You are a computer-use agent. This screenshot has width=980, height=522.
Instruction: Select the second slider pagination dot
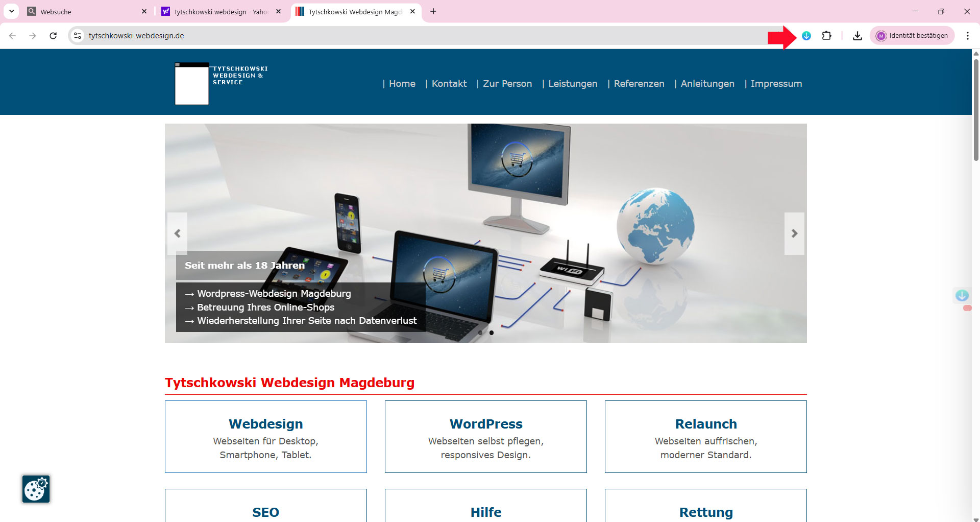492,333
